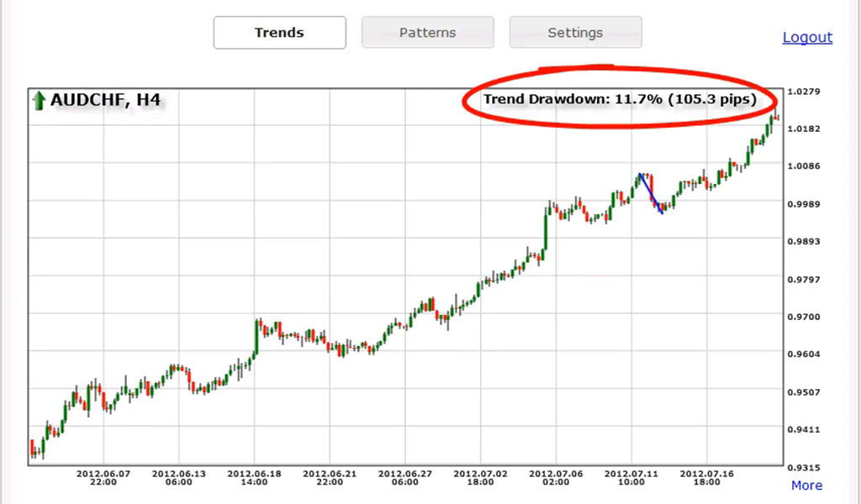Select the active Trends tab
The width and height of the screenshot is (861, 504).
(x=279, y=32)
